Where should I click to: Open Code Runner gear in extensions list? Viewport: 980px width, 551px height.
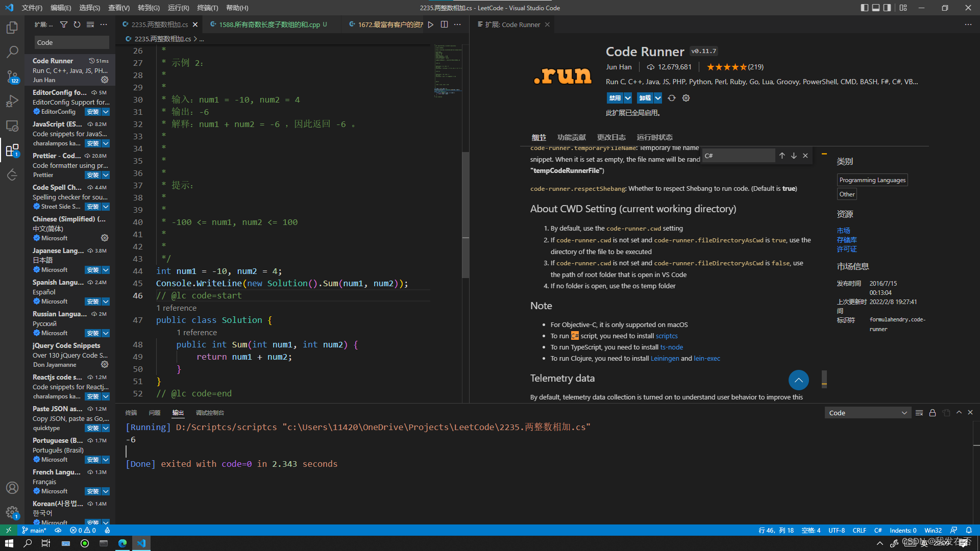[105, 80]
